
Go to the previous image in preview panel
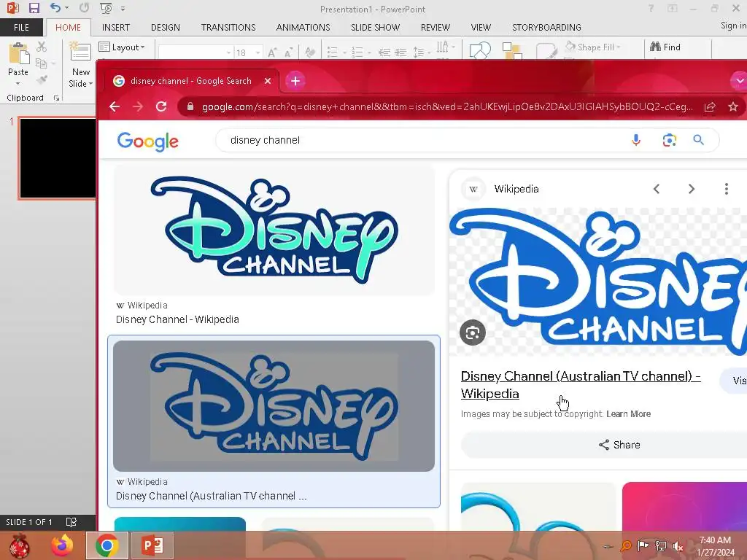coord(657,189)
